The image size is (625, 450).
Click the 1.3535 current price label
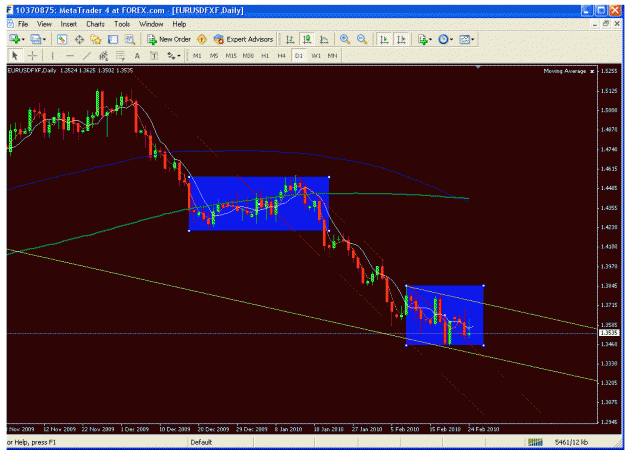pyautogui.click(x=609, y=333)
